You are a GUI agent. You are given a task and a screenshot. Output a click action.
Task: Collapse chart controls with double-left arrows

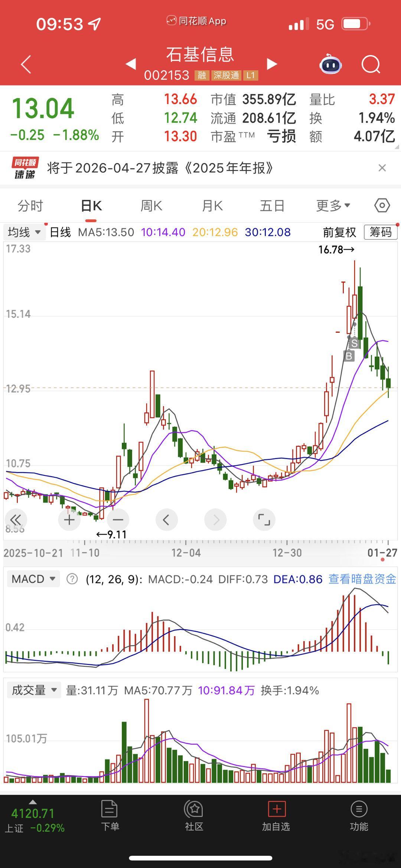(x=16, y=520)
